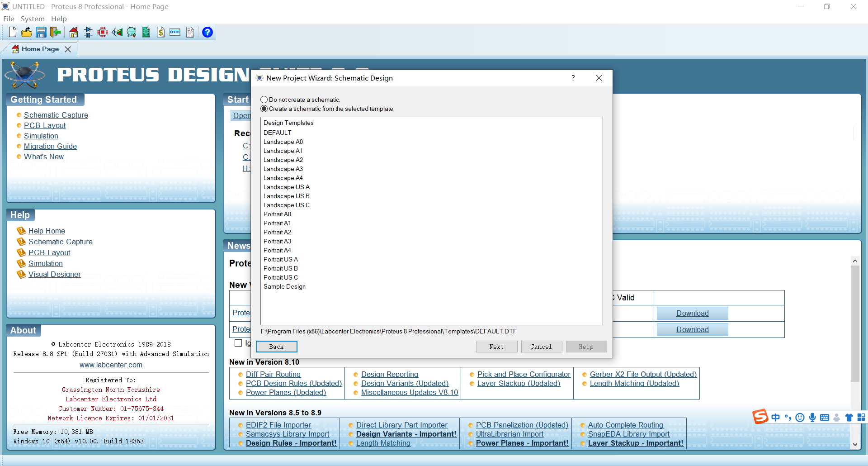Viewport: 868px width, 466px height.
Task: Open the Design Explorer green icon
Action: tap(146, 32)
